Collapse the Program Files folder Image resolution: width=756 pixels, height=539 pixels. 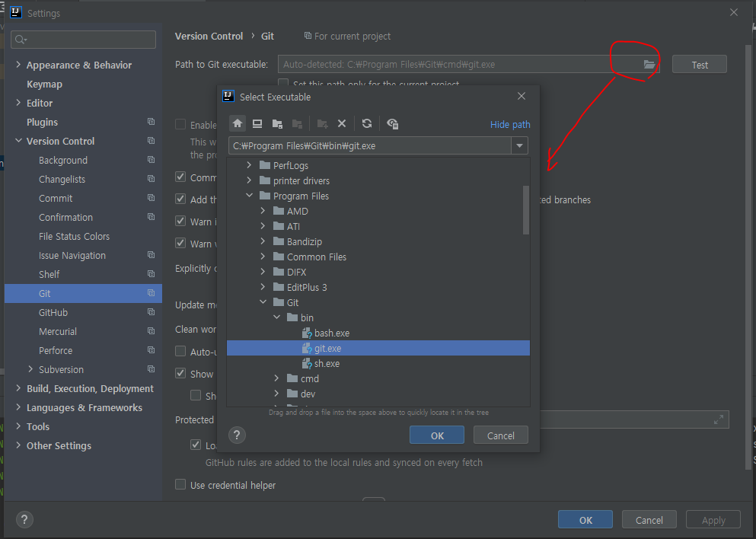[x=249, y=195]
